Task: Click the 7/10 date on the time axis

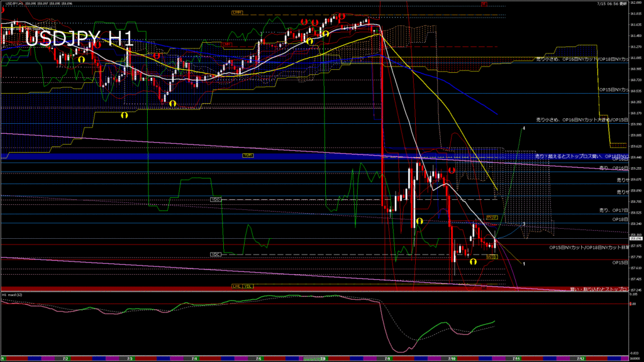Action: (x=452, y=358)
